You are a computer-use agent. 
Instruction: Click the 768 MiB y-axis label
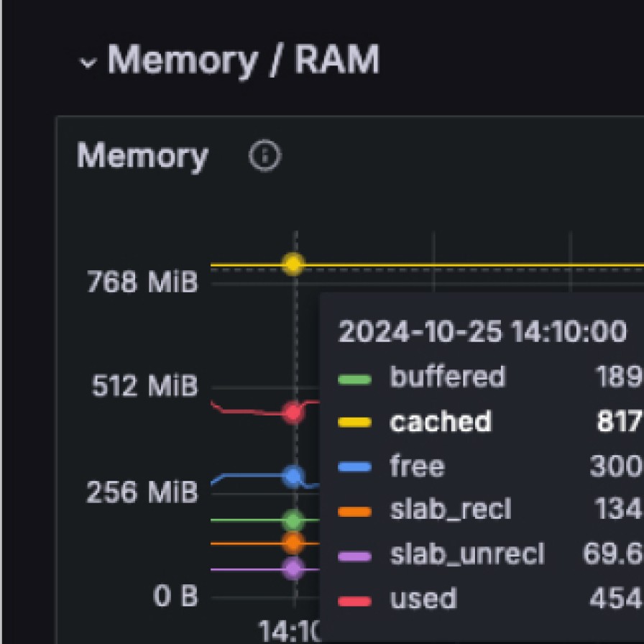pyautogui.click(x=142, y=282)
